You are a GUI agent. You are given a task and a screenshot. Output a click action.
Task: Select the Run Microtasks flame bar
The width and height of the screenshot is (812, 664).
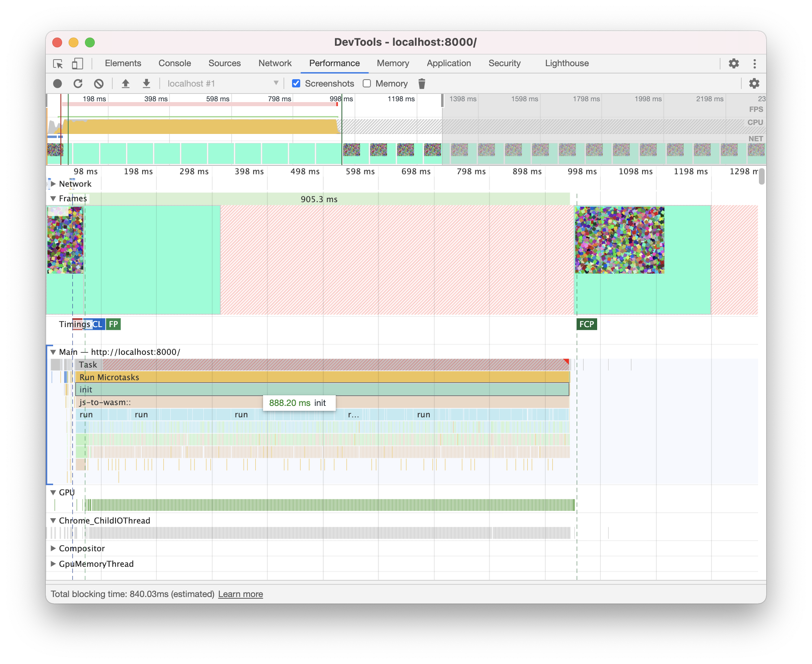point(322,377)
